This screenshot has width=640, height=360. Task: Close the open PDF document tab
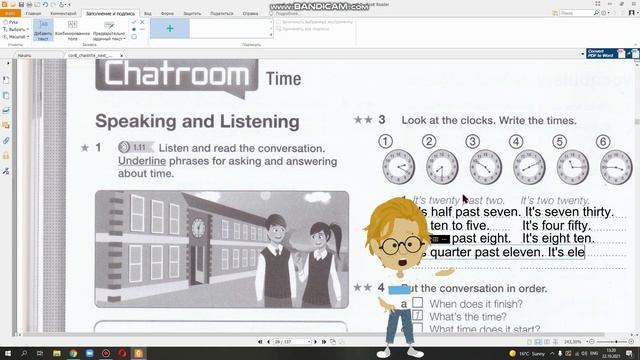click(x=122, y=55)
